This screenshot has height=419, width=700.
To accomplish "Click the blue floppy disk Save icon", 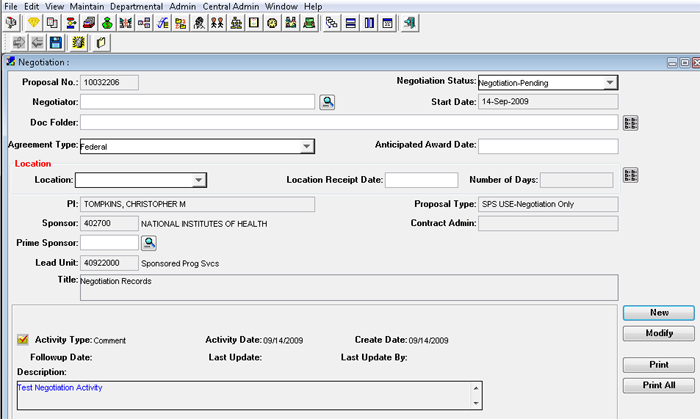I will [x=55, y=43].
